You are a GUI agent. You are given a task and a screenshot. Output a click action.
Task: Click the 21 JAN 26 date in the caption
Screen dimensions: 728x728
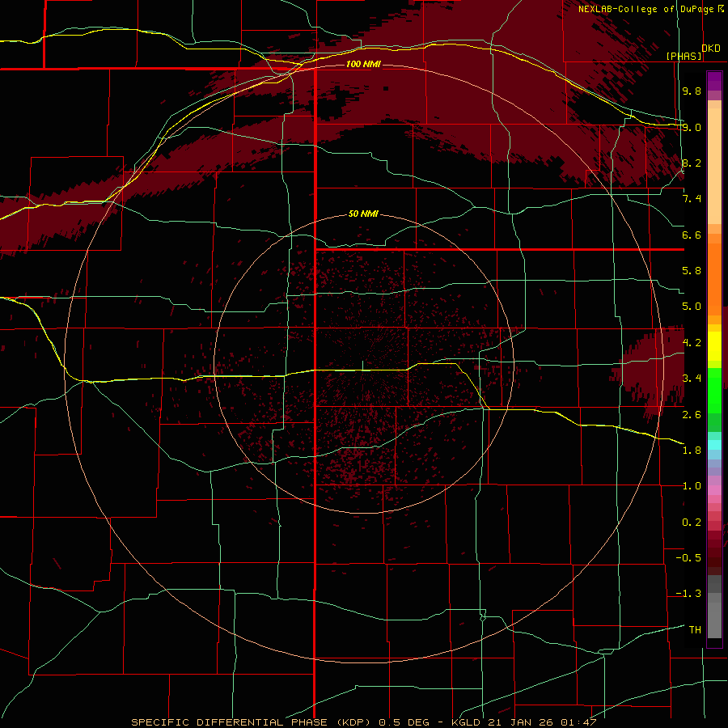520,722
